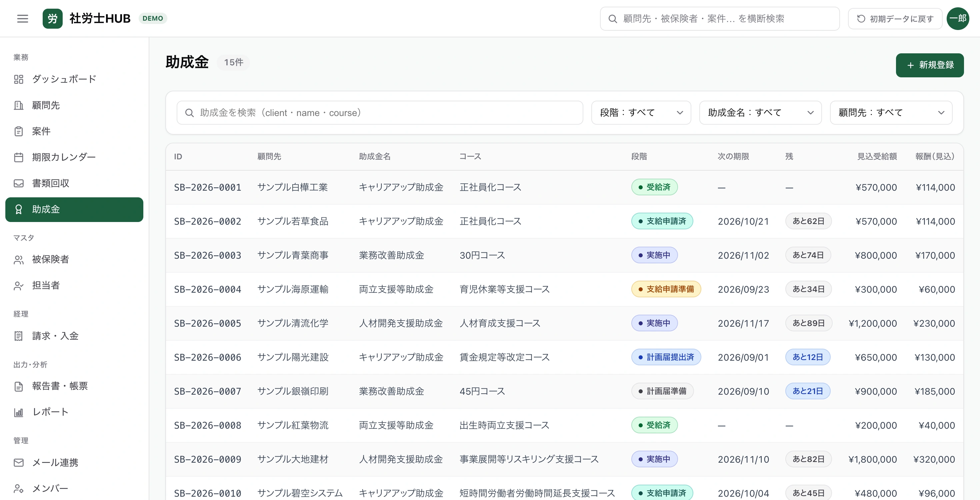Click the 請求・入金 receipt icon
Image resolution: width=980 pixels, height=500 pixels.
[19, 336]
